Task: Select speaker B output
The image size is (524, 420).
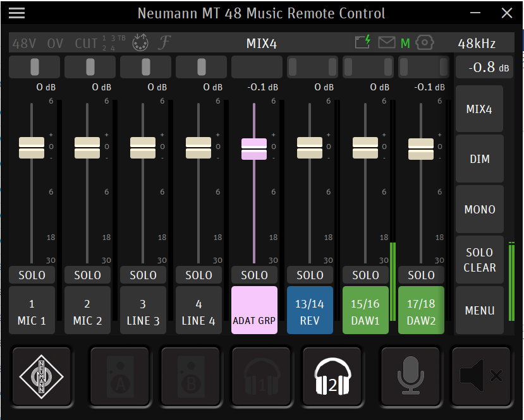Action: [191, 376]
